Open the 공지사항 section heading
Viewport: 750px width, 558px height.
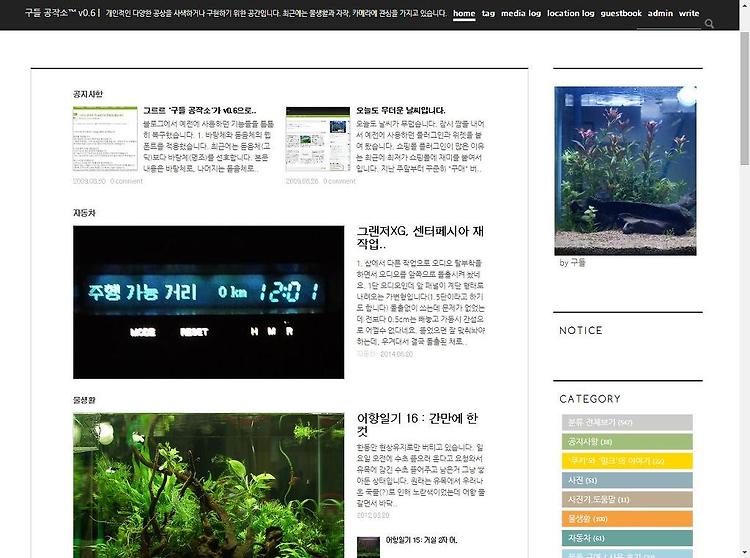click(x=88, y=94)
